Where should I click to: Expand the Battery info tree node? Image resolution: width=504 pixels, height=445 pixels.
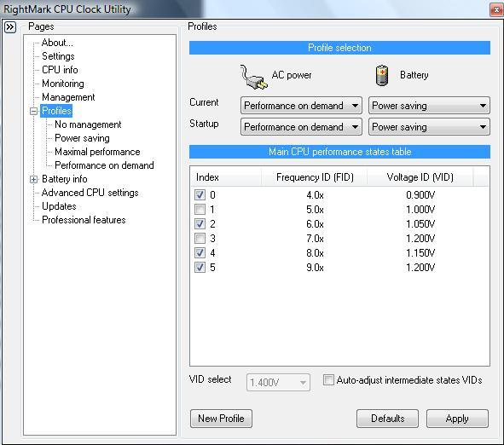pos(33,179)
